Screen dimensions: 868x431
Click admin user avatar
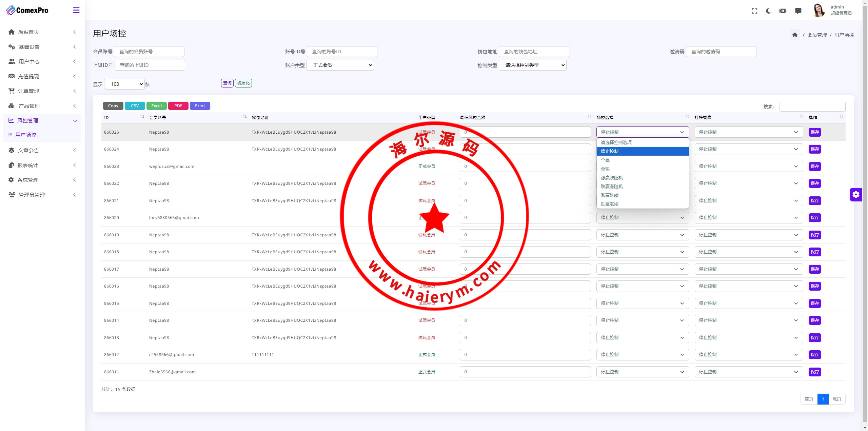coord(819,10)
